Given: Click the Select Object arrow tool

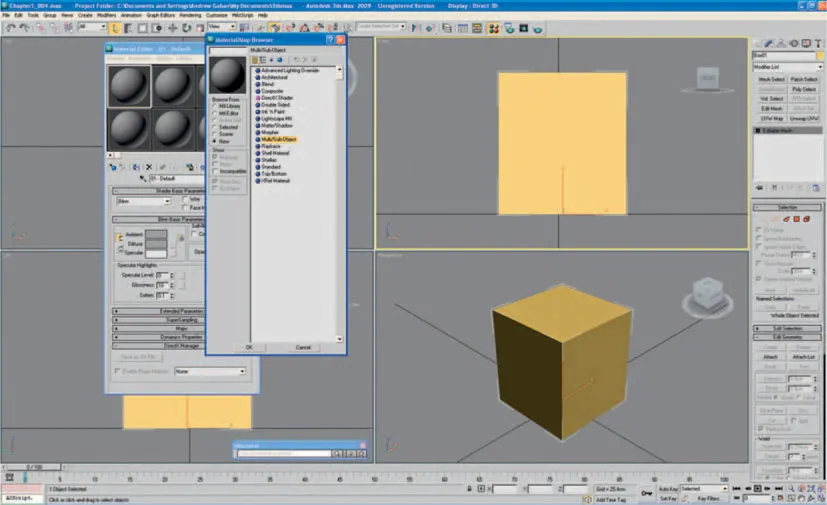Looking at the screenshot, I should [115, 27].
